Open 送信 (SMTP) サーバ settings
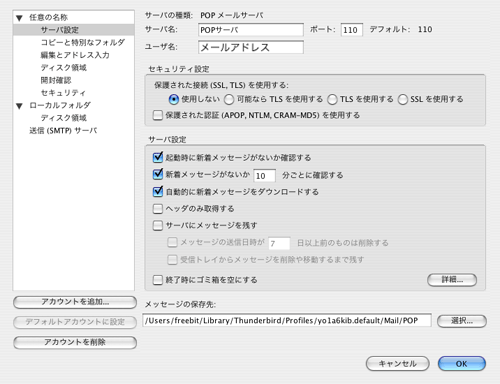The image size is (500, 384). [x=63, y=131]
